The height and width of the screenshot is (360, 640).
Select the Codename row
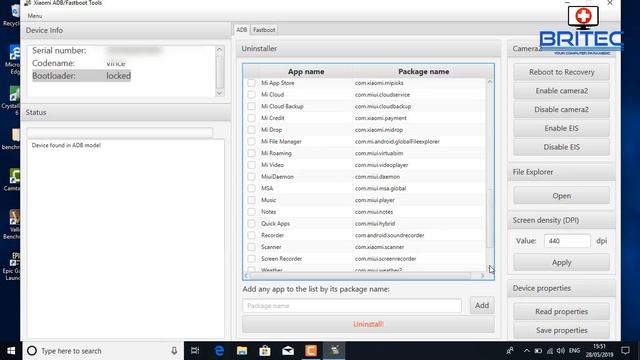pyautogui.click(x=79, y=63)
